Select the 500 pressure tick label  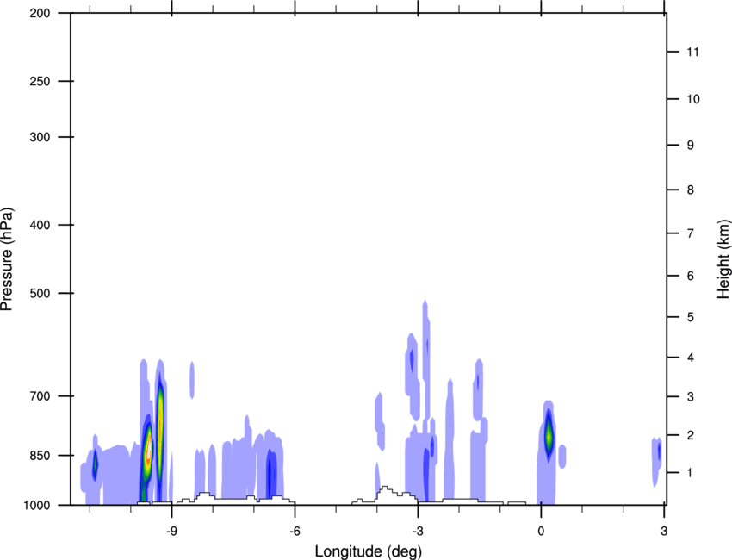[40, 293]
